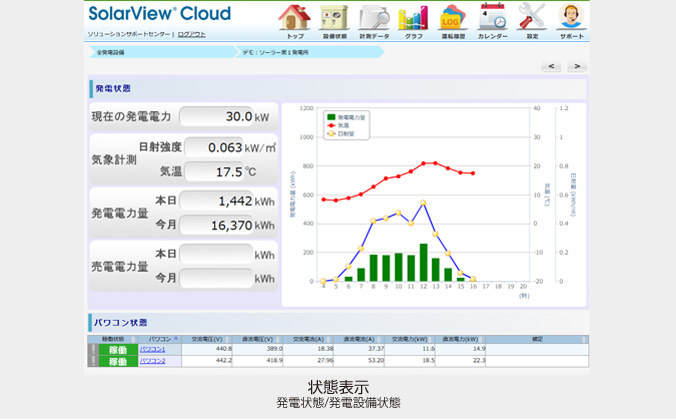Click the 22.3 DC power cell
The width and height of the screenshot is (676, 420).
click(x=460, y=360)
